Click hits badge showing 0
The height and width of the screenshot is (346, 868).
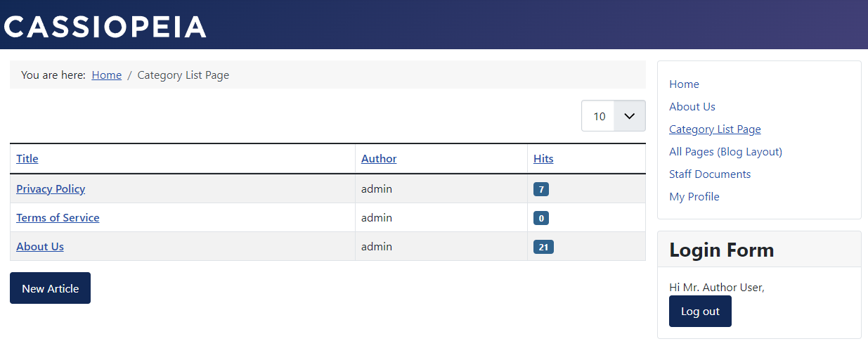(x=541, y=218)
